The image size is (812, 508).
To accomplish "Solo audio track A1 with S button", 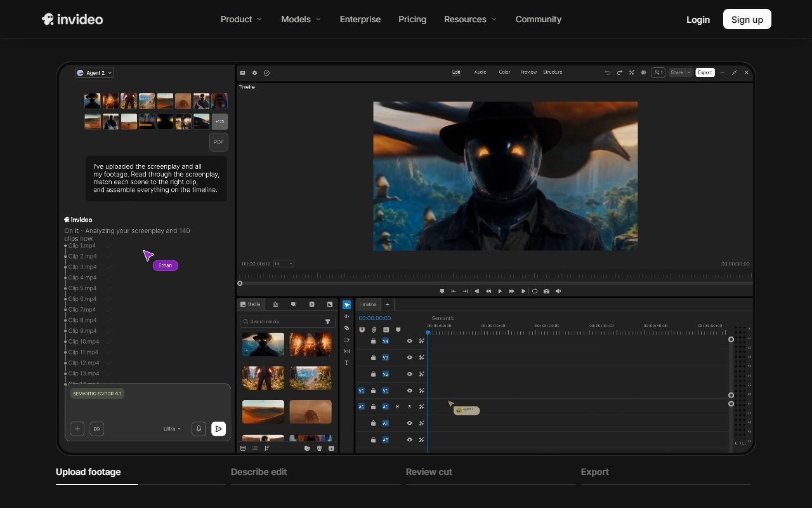I will [x=409, y=406].
